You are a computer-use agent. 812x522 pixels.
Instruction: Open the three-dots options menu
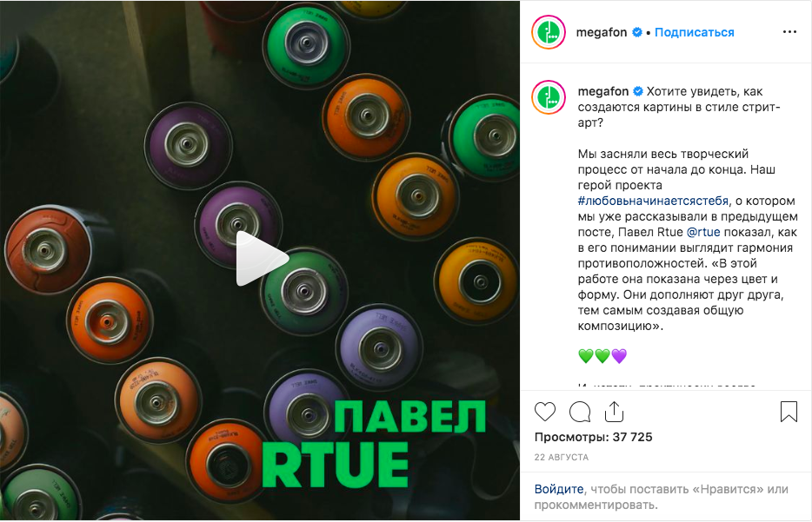point(789,32)
